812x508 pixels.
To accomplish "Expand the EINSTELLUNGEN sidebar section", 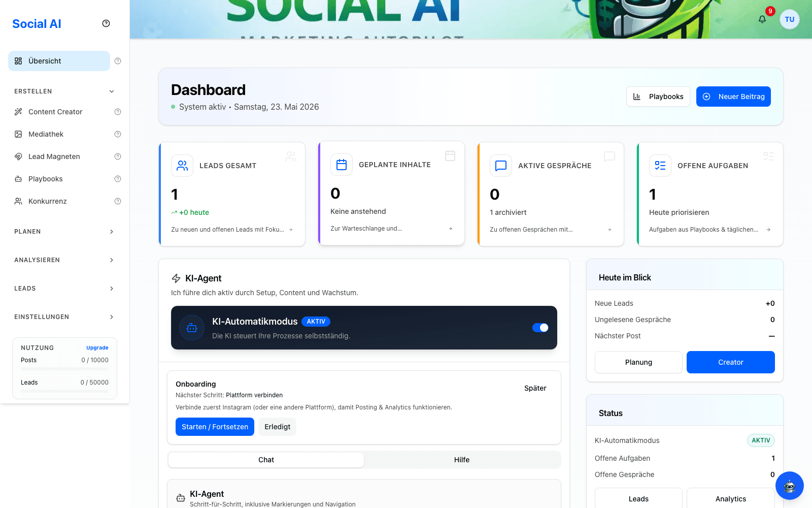I will pos(64,317).
